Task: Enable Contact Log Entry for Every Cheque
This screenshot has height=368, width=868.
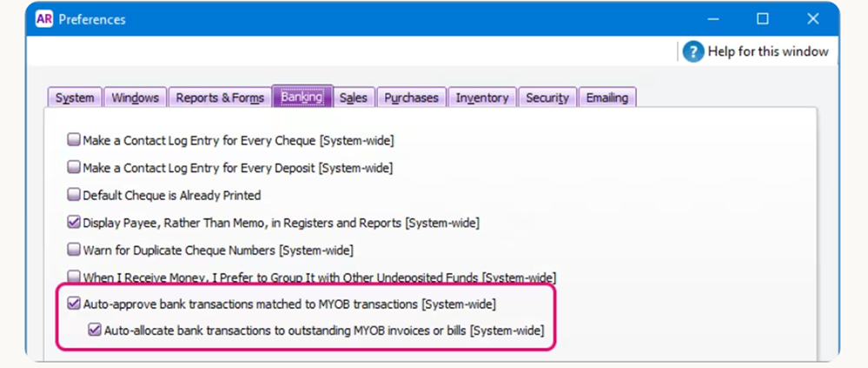Action: pyautogui.click(x=74, y=140)
